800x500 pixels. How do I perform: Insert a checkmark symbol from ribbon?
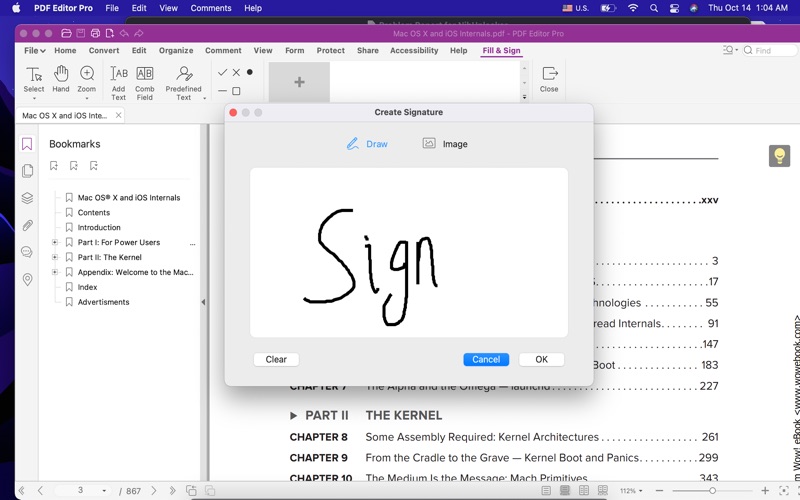click(222, 72)
